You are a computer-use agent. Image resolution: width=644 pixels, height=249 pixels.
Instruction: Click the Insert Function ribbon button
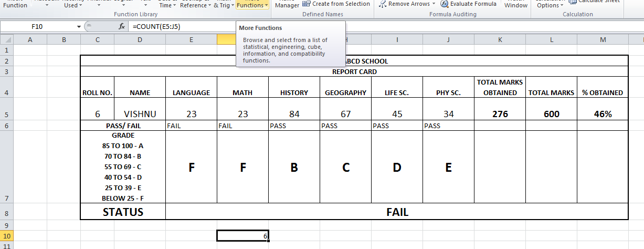coord(15,4)
